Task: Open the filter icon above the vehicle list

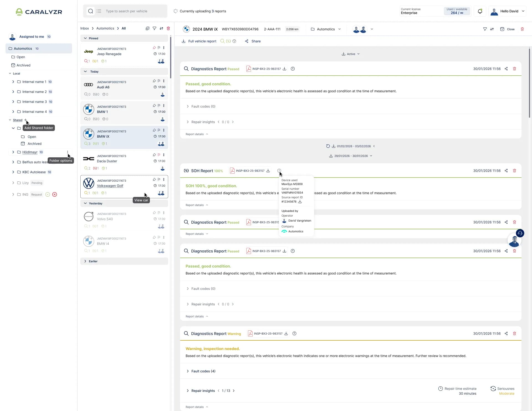Action: click(x=154, y=28)
